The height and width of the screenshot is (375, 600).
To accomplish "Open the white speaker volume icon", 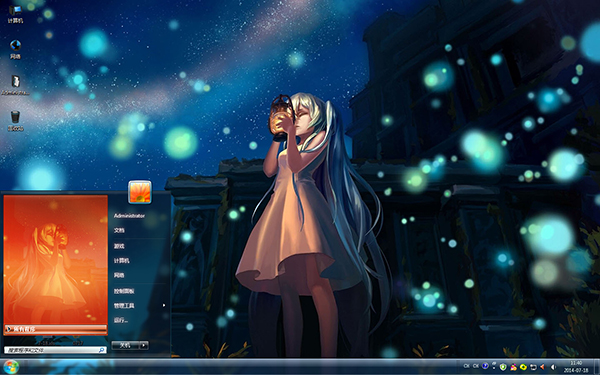I will tap(553, 367).
